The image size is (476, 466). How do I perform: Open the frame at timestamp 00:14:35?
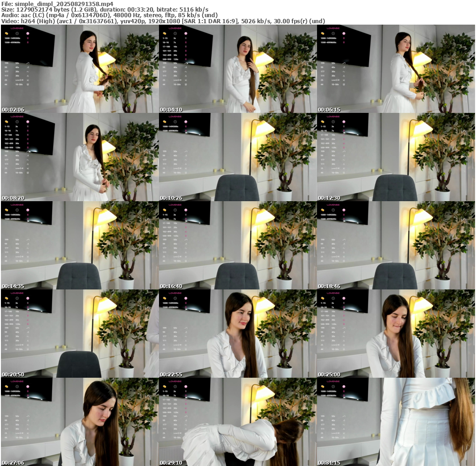click(x=79, y=245)
